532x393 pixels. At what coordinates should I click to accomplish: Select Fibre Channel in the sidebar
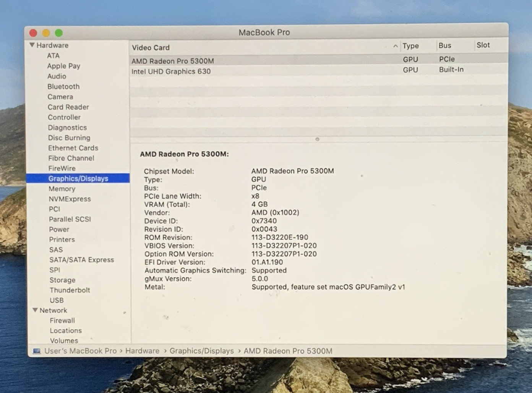(71, 158)
